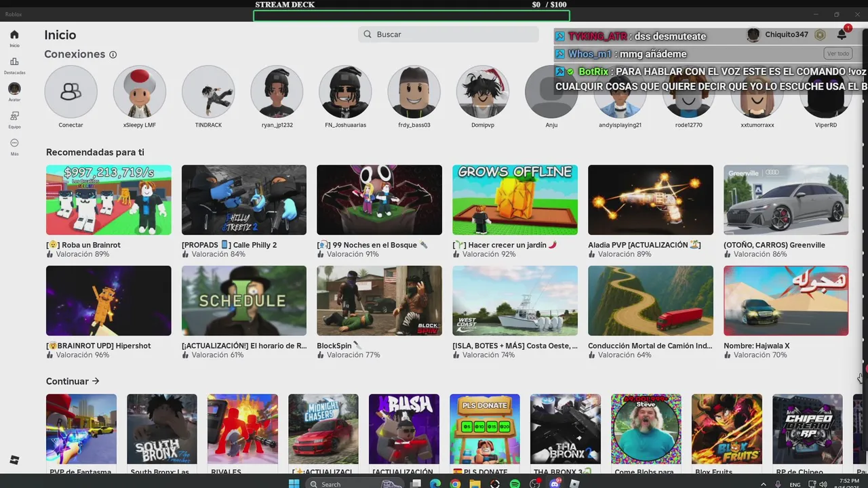Click the Conexiones info icon

click(113, 55)
